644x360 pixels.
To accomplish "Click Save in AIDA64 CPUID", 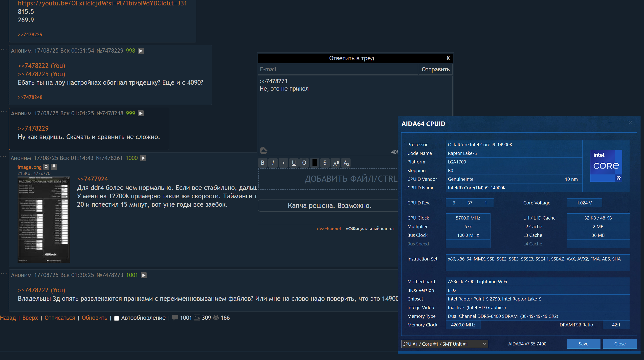I will click(x=583, y=344).
